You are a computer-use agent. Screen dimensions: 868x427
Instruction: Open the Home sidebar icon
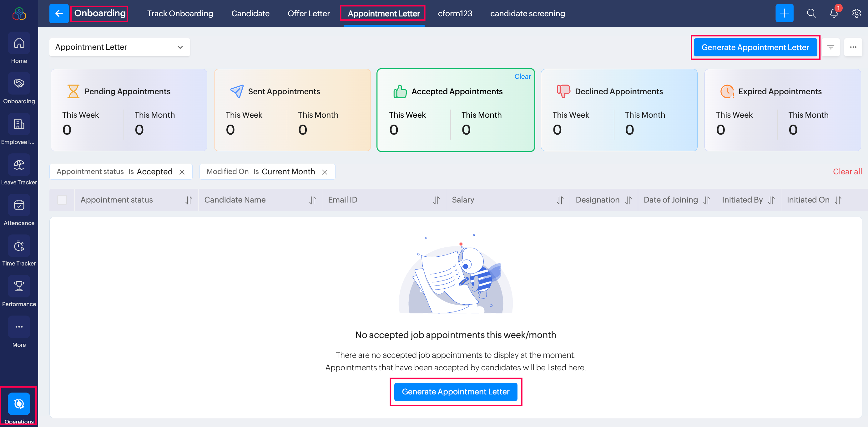(19, 44)
